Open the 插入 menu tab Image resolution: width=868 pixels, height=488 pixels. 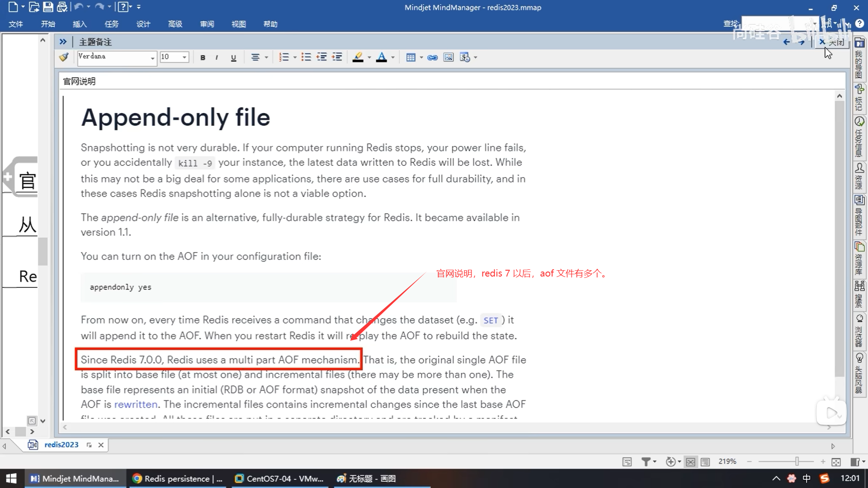80,24
